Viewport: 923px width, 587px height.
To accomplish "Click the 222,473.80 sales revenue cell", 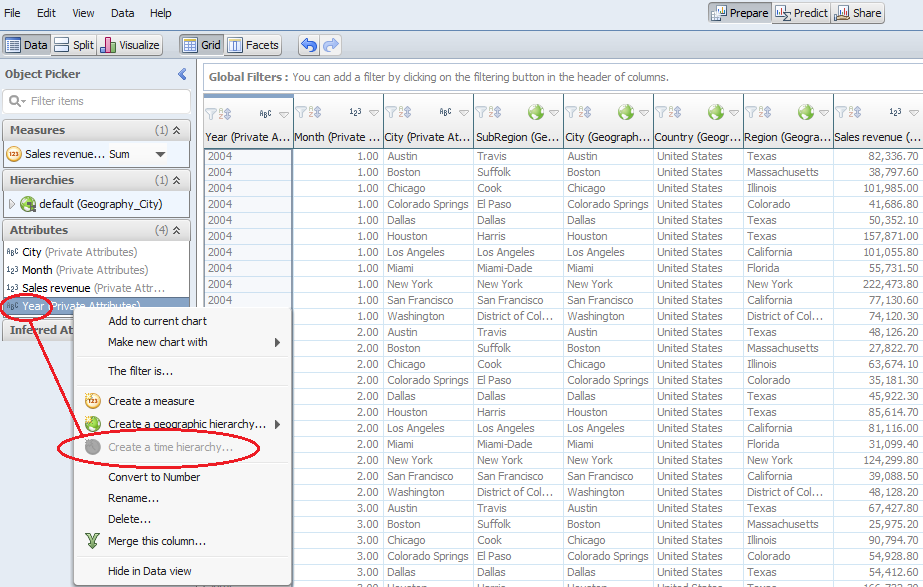I will (878, 284).
